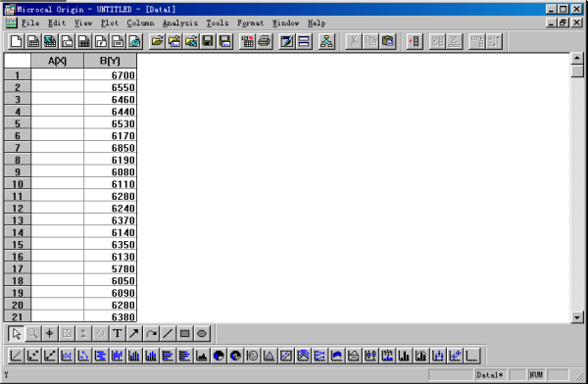Select the Pointer arrow tool
The image size is (588, 384).
[16, 333]
